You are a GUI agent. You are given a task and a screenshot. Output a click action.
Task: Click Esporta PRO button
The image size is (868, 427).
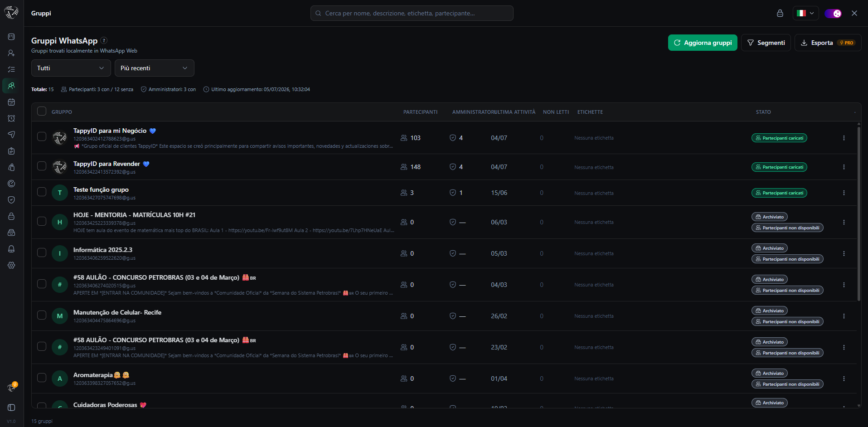click(828, 43)
